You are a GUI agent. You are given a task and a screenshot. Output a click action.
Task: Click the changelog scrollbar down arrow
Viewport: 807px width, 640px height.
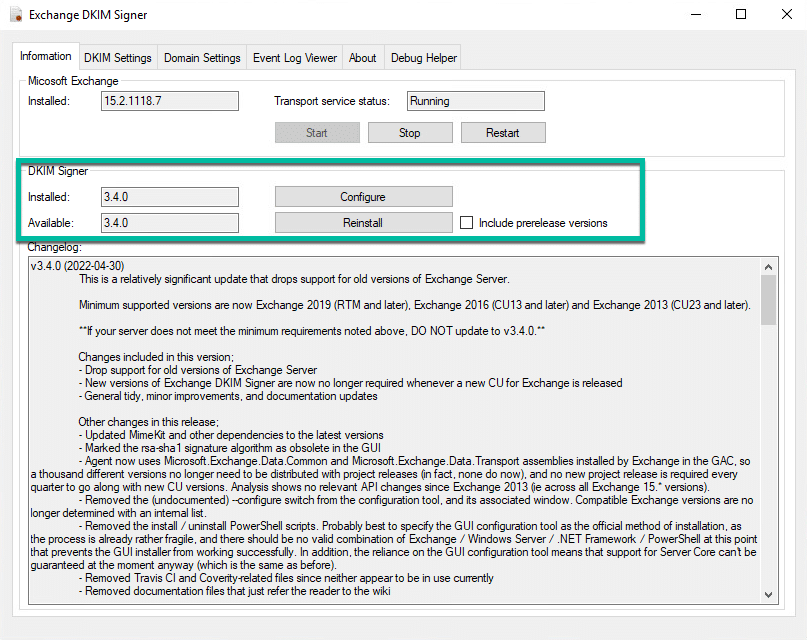(768, 595)
